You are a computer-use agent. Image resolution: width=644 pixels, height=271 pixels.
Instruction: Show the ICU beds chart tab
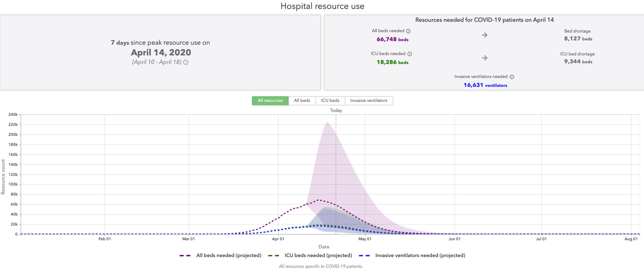tap(330, 101)
